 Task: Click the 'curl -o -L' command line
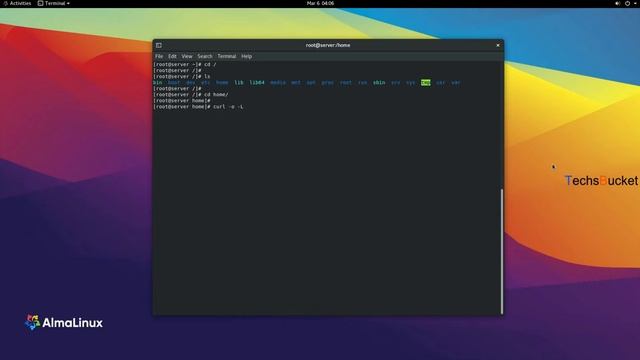(198, 107)
